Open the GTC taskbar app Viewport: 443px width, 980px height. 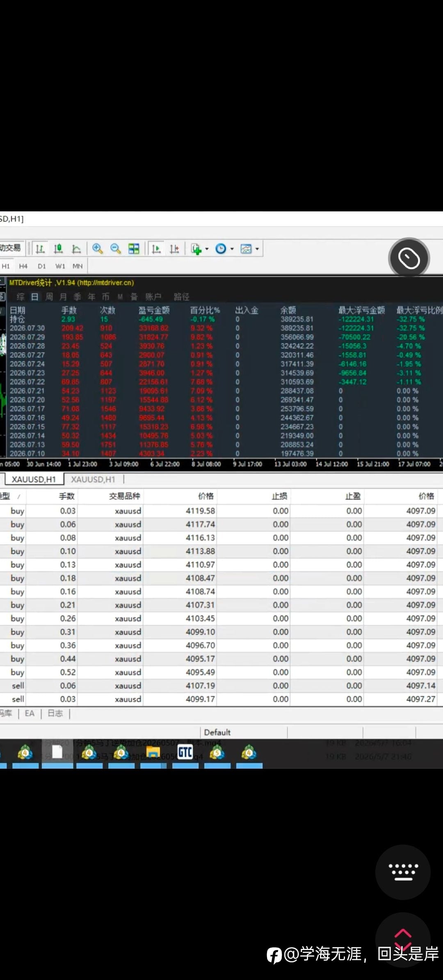click(185, 752)
